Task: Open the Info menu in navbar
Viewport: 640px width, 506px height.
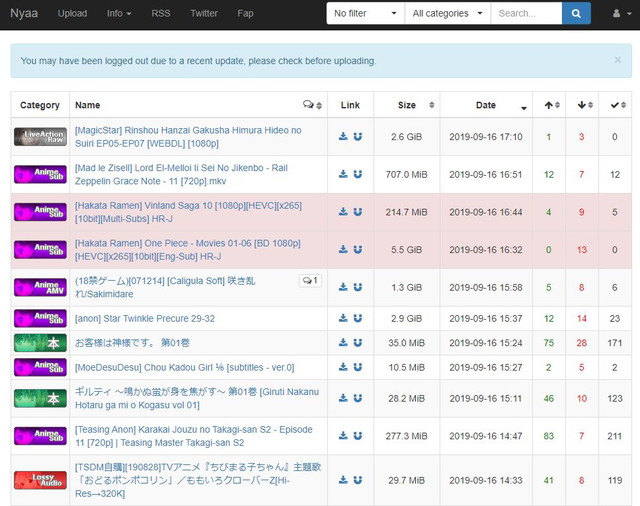Action: 119,13
